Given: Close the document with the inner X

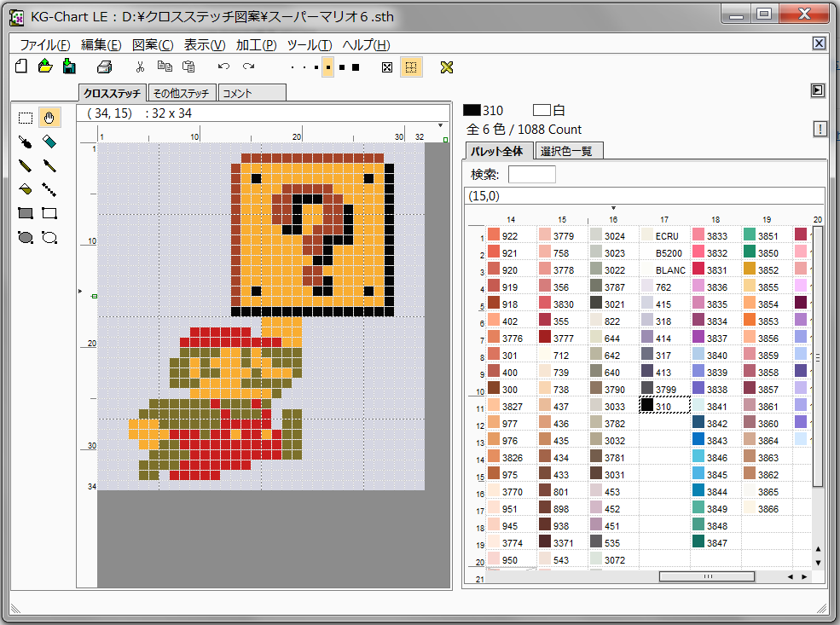Looking at the screenshot, I should tap(820, 43).
